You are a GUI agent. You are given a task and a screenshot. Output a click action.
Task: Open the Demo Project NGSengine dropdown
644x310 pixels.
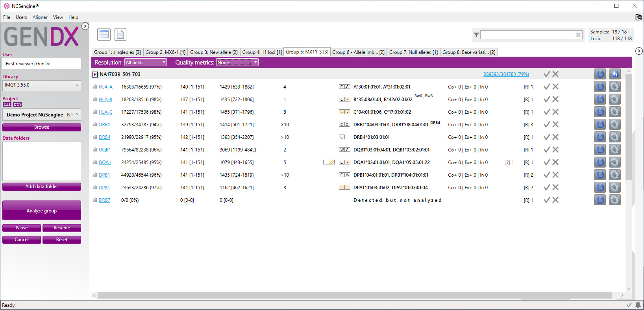pos(42,114)
